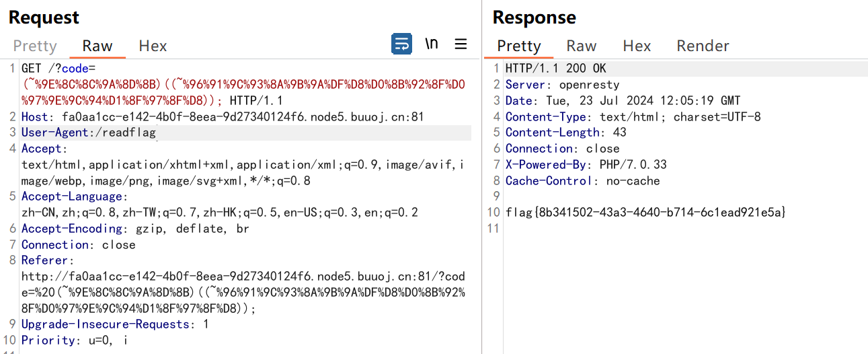The image size is (868, 354).
Task: Select the Response Pretty tab
Action: point(519,46)
